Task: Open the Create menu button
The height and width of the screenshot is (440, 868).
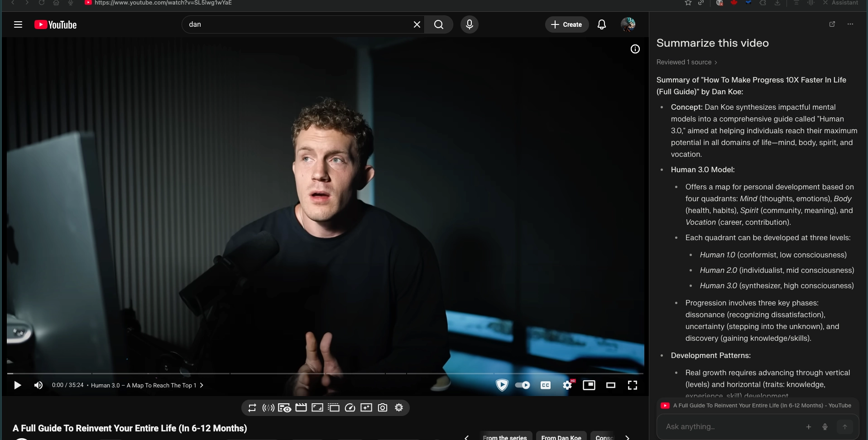Action: coord(567,24)
